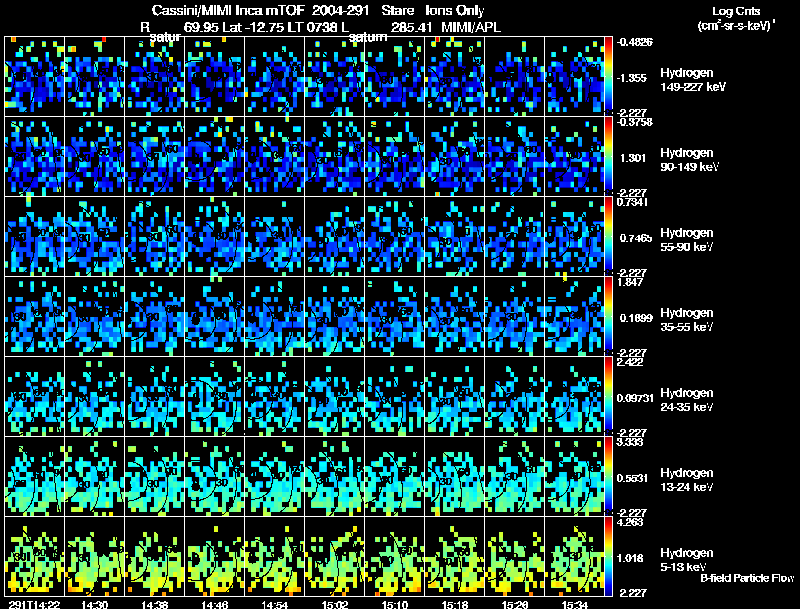Click the '4.263' colorbar maximum value
This screenshot has width=800, height=609.
click(x=630, y=522)
